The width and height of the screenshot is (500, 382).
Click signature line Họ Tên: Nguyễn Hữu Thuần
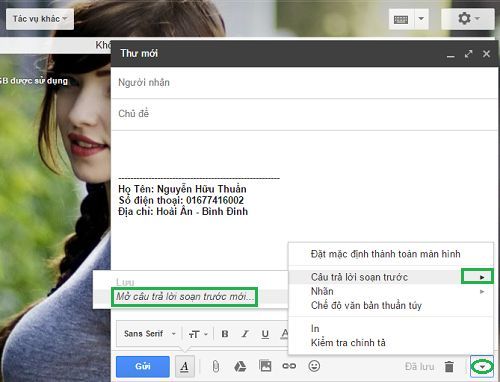(x=182, y=189)
